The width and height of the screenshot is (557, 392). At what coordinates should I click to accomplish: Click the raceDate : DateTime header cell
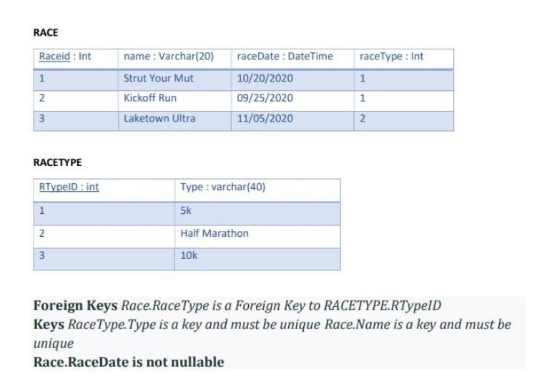point(292,59)
